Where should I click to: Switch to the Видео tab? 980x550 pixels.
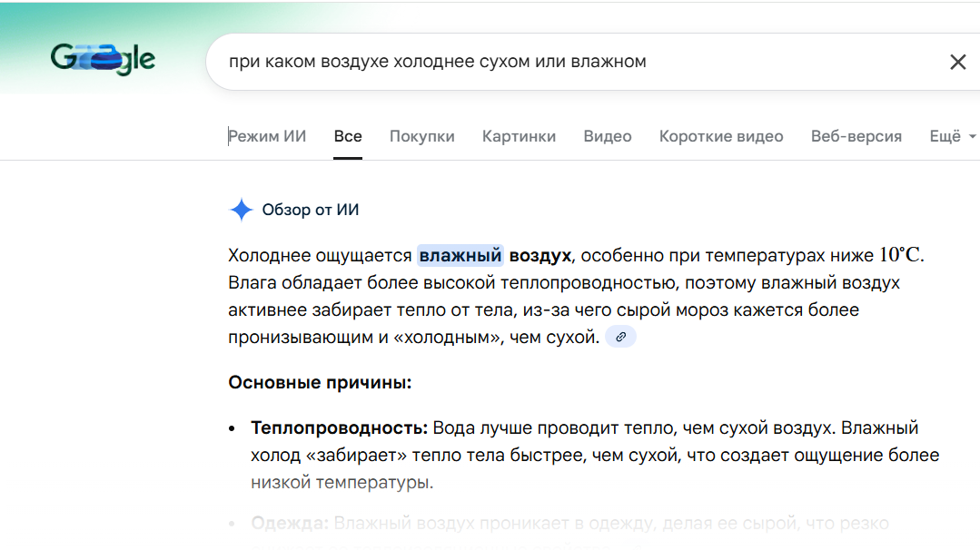[607, 136]
